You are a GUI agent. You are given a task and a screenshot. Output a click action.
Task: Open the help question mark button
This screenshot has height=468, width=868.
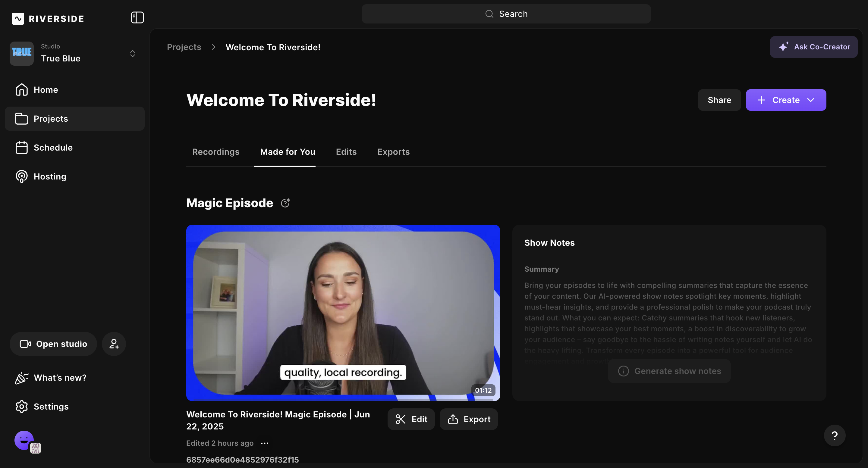(x=834, y=436)
